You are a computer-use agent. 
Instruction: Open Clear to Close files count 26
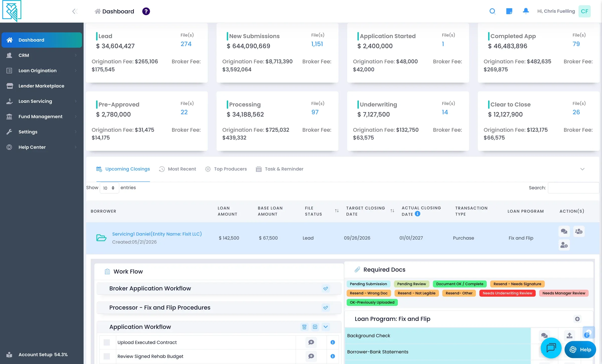point(576,112)
